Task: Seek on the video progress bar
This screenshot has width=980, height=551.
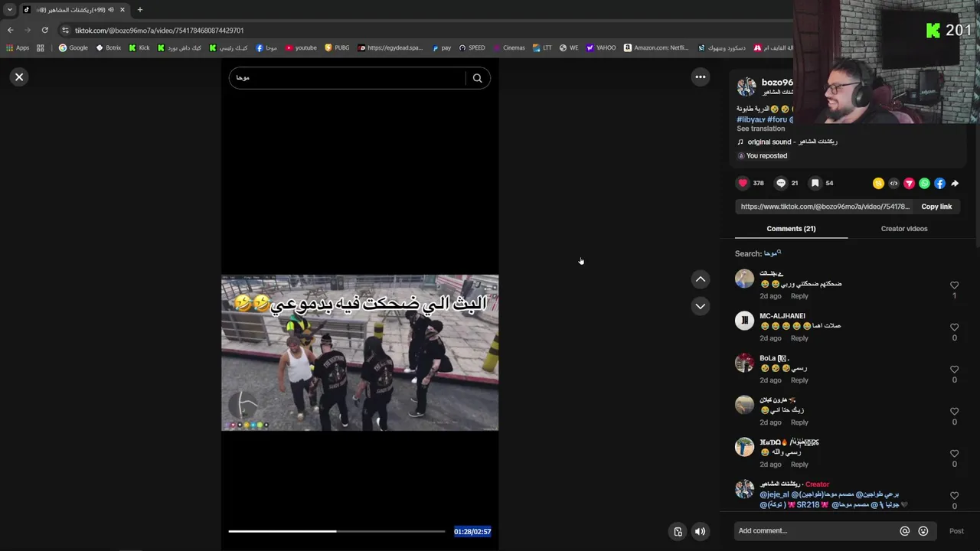Action: 336,531
